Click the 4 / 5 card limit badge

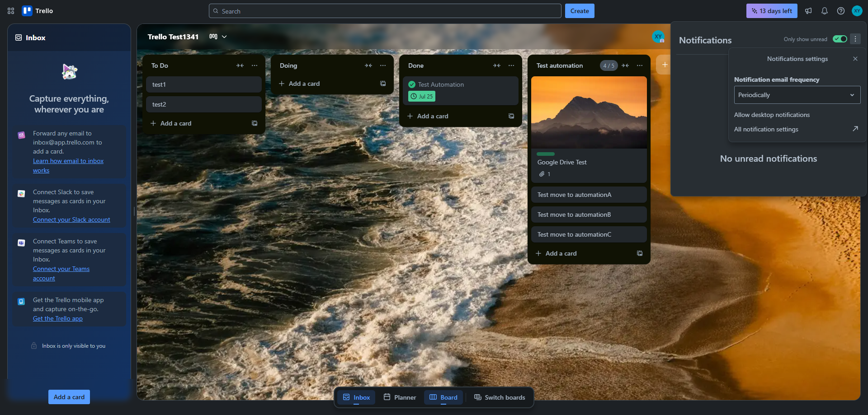(x=609, y=65)
